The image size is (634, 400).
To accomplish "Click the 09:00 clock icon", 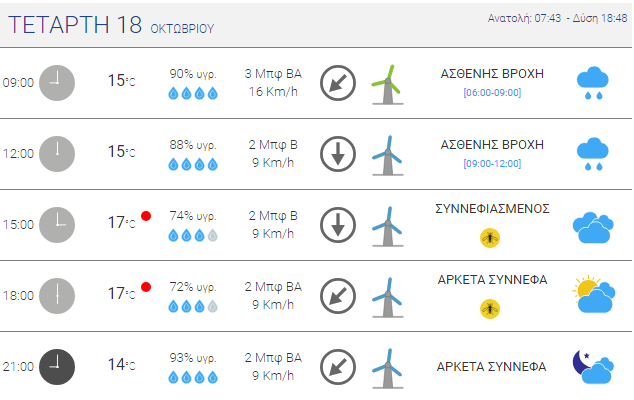I will (x=57, y=83).
